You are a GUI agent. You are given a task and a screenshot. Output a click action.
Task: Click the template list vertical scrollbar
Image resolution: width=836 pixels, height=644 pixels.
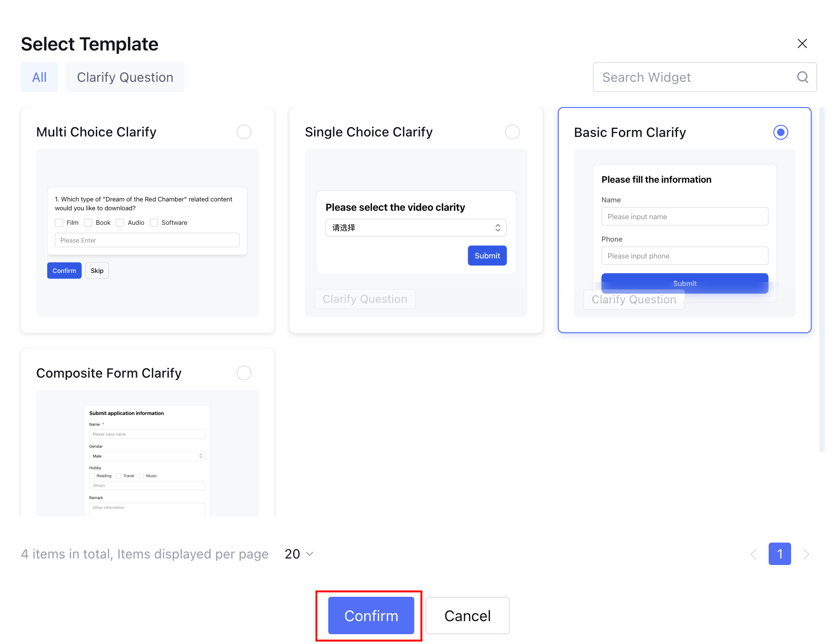[x=822, y=280]
